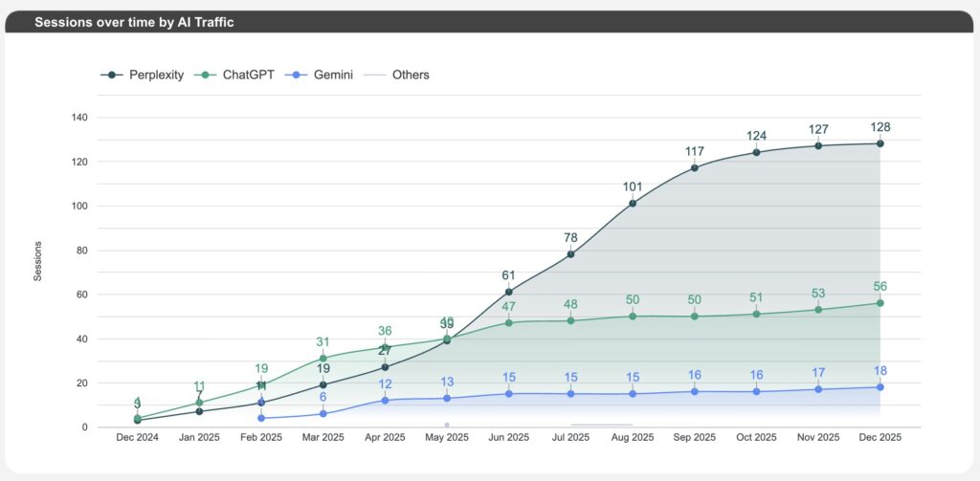Select ChatGPT Apr 2025 data point (36)

385,347
